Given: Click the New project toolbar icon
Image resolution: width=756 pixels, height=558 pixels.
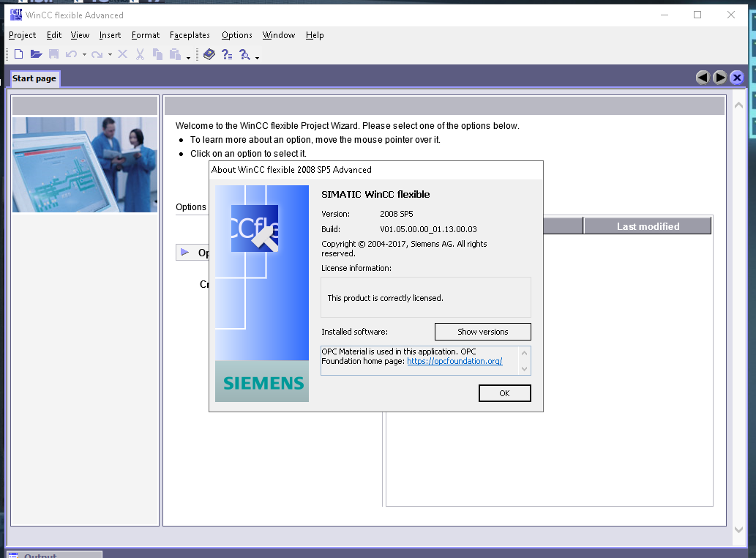Looking at the screenshot, I should [19, 54].
